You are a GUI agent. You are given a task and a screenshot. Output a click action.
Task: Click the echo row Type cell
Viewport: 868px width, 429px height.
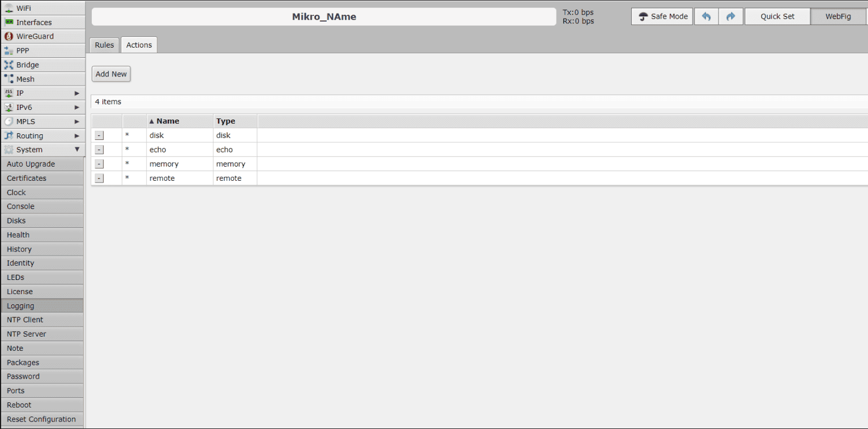tap(235, 150)
